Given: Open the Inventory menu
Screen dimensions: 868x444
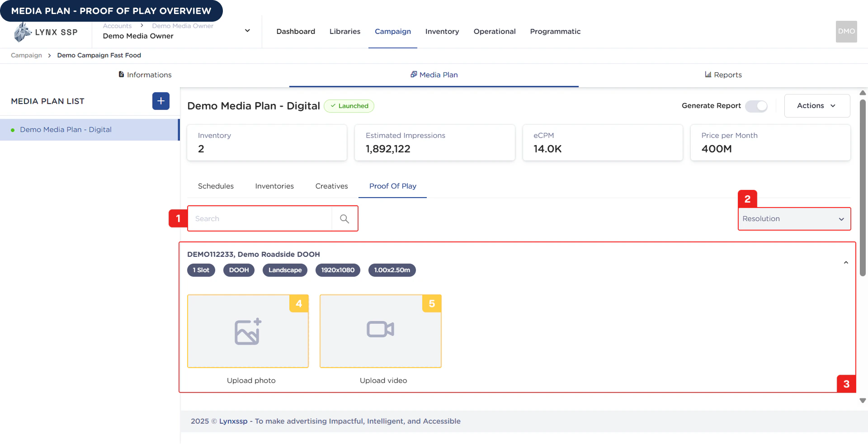Looking at the screenshot, I should coord(442,32).
